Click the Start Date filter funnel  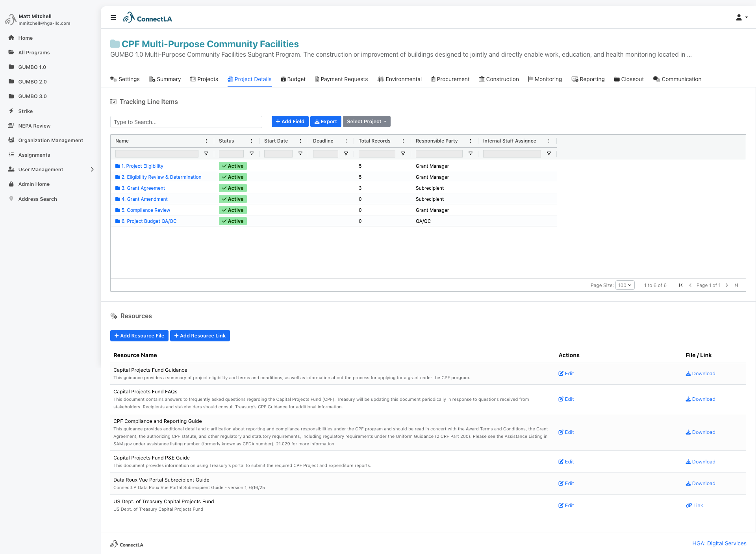coord(300,154)
